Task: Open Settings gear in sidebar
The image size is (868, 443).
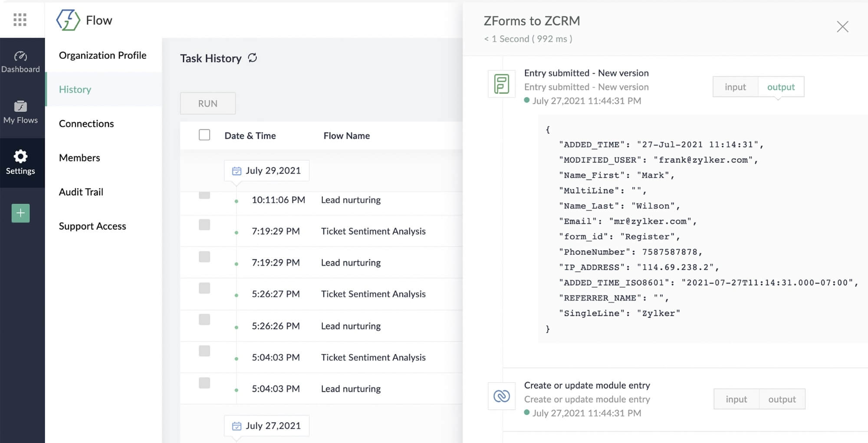Action: point(20,162)
